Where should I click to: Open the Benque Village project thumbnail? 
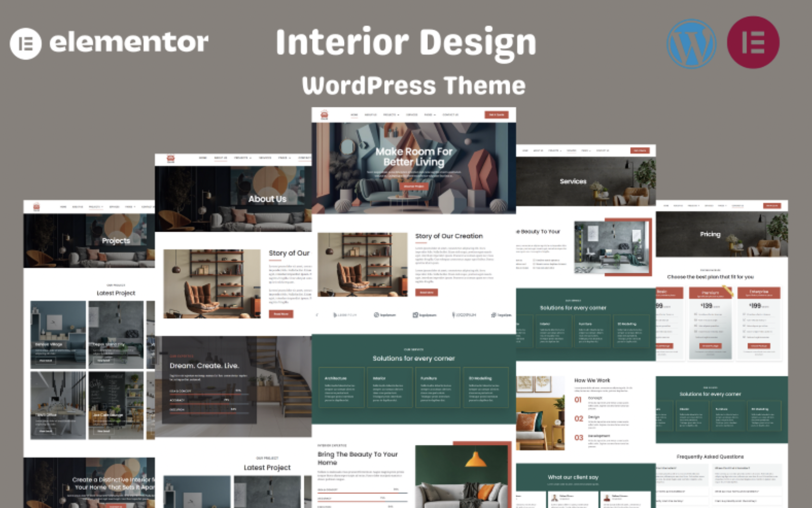click(58, 335)
